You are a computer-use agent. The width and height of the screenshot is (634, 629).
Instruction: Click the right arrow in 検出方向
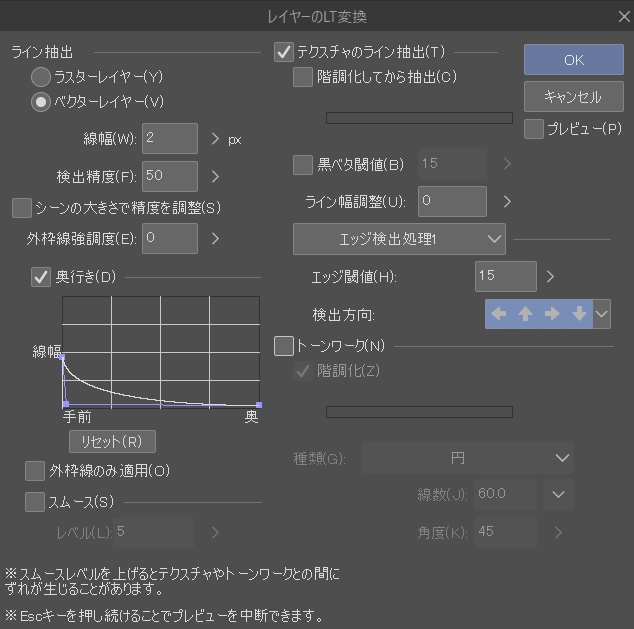tap(552, 314)
